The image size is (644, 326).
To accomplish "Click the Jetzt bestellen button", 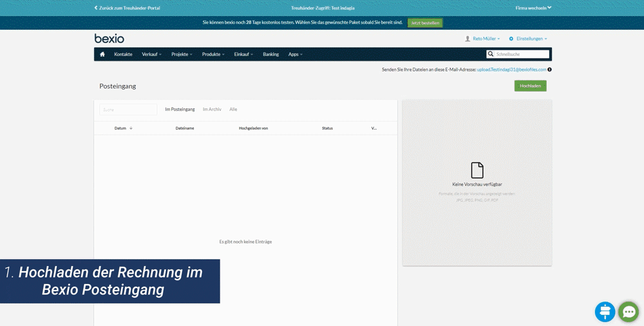I will coord(425,23).
